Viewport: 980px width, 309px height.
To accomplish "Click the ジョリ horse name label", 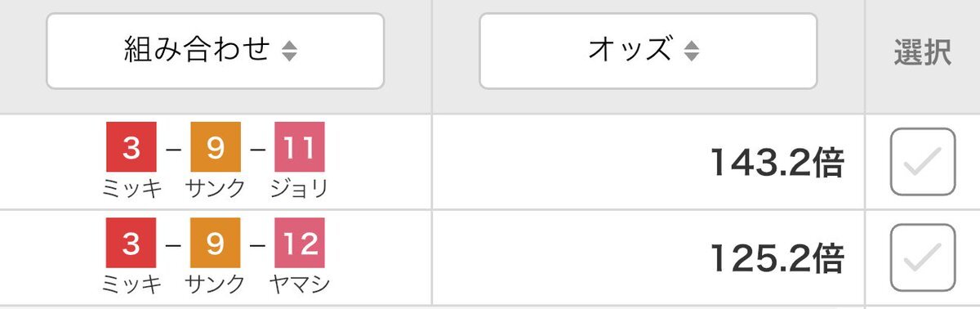I will (x=300, y=189).
